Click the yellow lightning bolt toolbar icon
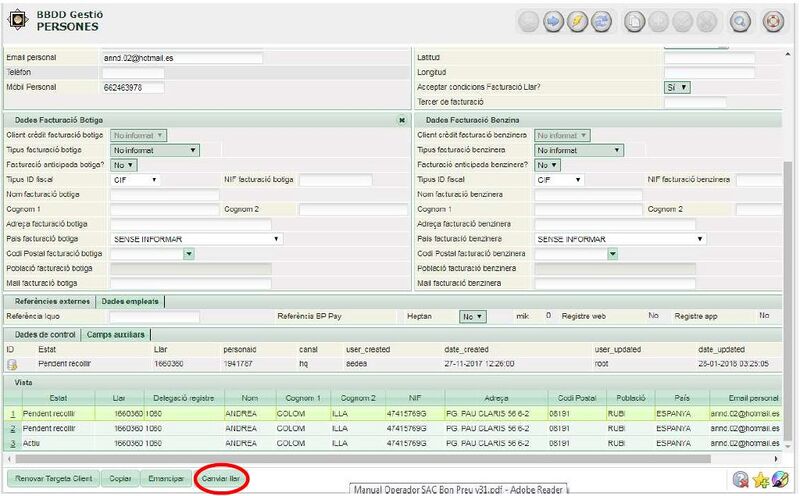Image resolution: width=800 pixels, height=496 pixels. [x=577, y=20]
